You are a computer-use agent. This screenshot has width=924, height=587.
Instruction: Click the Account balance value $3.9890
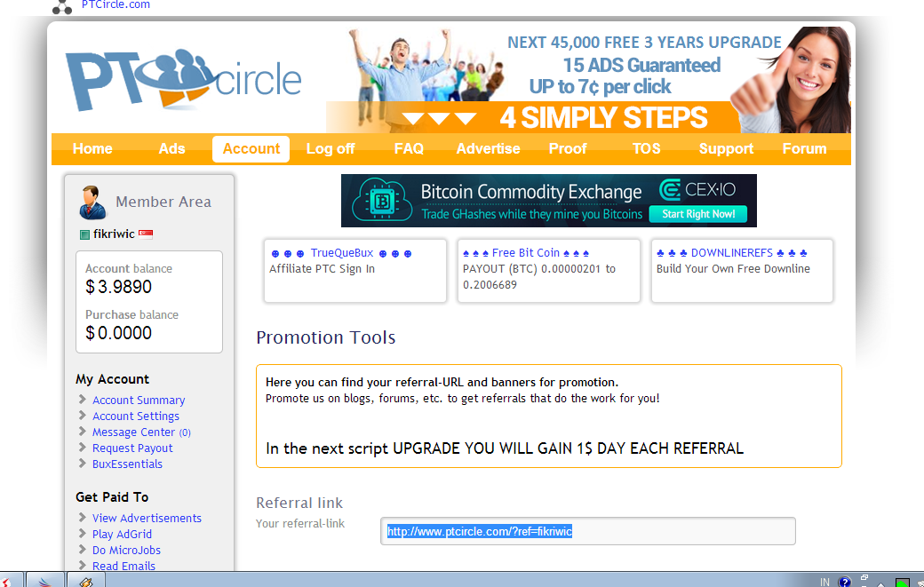(118, 287)
